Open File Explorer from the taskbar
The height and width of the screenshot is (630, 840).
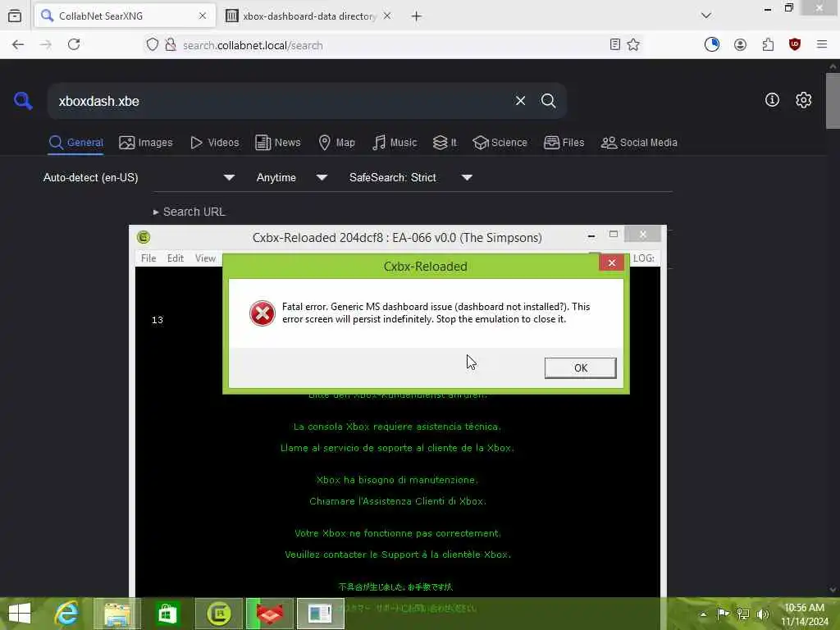[117, 614]
